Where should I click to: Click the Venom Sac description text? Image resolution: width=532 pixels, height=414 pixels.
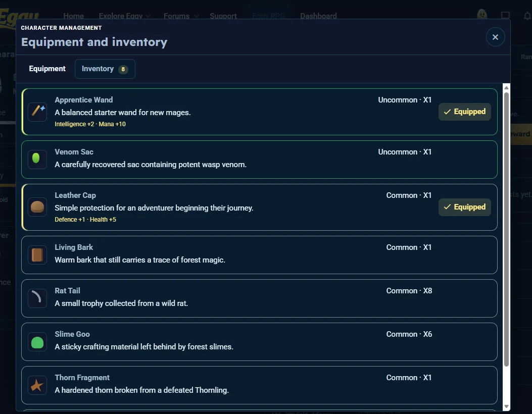pos(151,165)
